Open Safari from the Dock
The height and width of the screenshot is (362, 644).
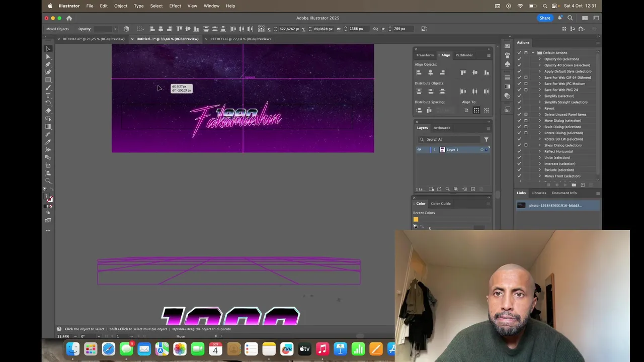tap(108, 349)
